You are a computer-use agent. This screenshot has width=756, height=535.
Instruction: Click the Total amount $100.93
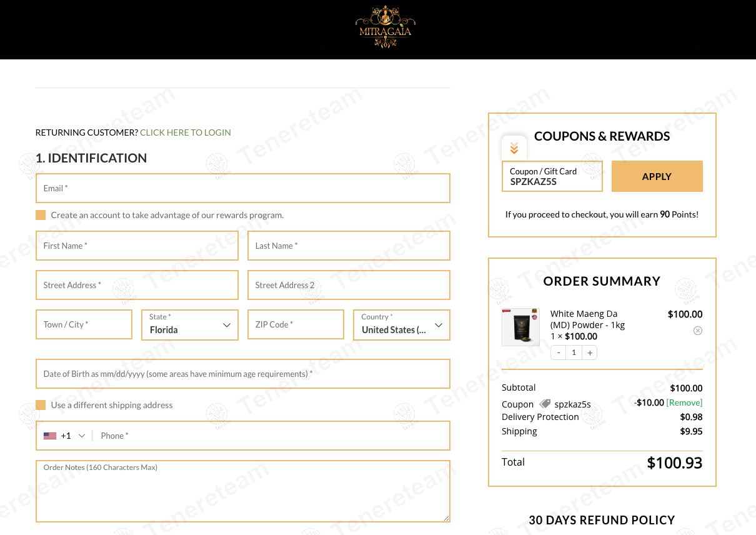pos(675,463)
